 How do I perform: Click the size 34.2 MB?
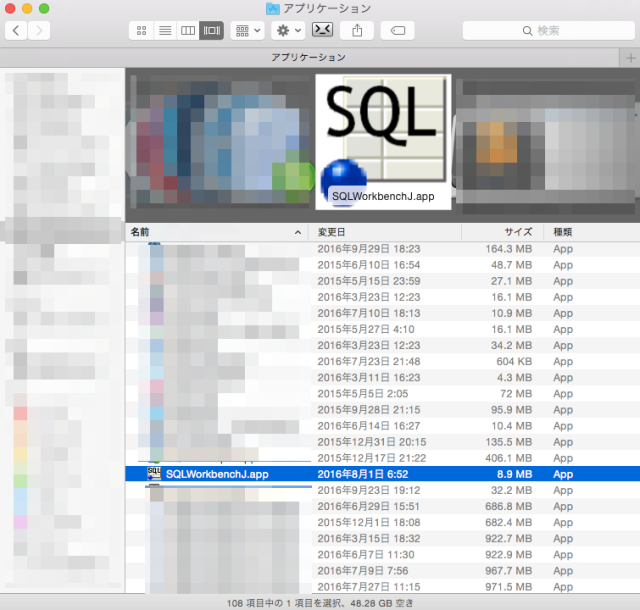(x=511, y=345)
